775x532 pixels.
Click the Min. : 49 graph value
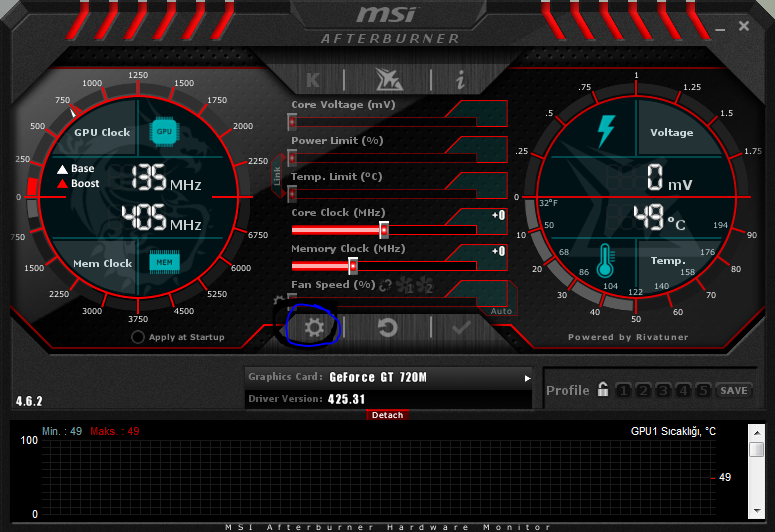(x=62, y=431)
